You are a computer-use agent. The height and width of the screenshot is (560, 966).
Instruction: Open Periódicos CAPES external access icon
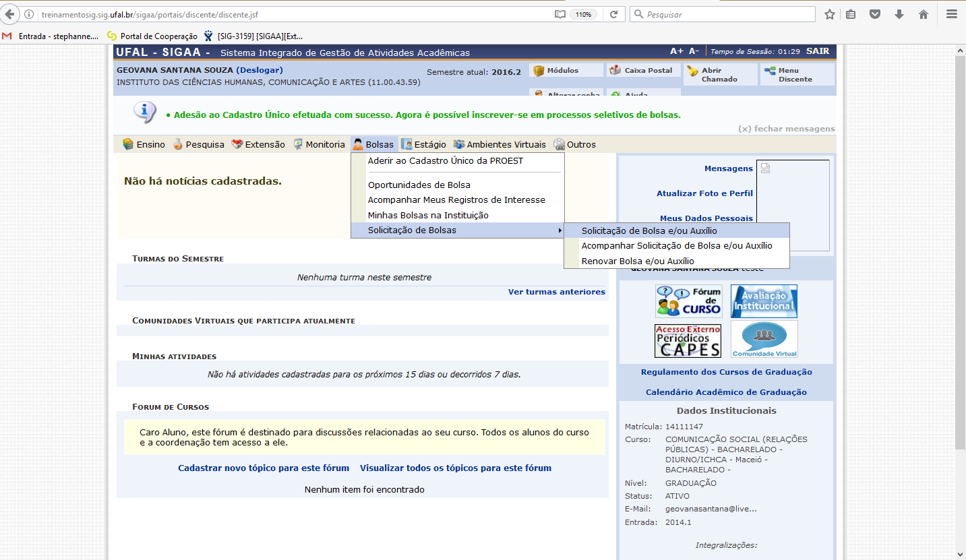pyautogui.click(x=688, y=340)
